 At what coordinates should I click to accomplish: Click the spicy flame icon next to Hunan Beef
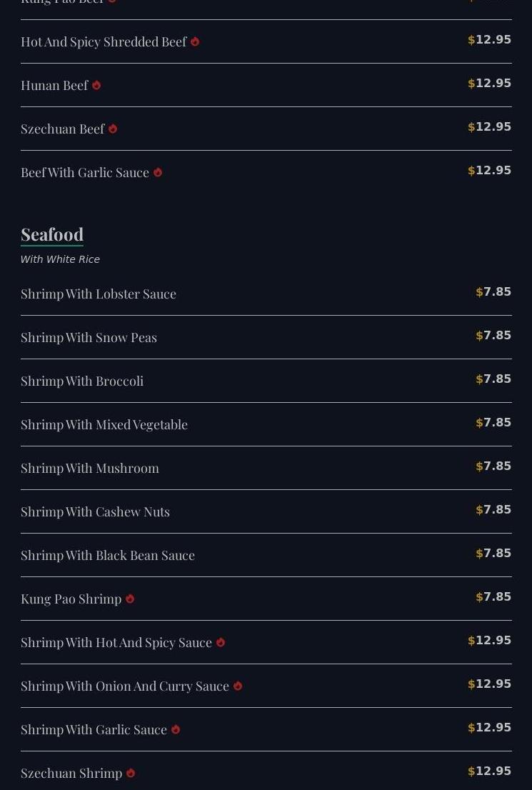coord(96,86)
